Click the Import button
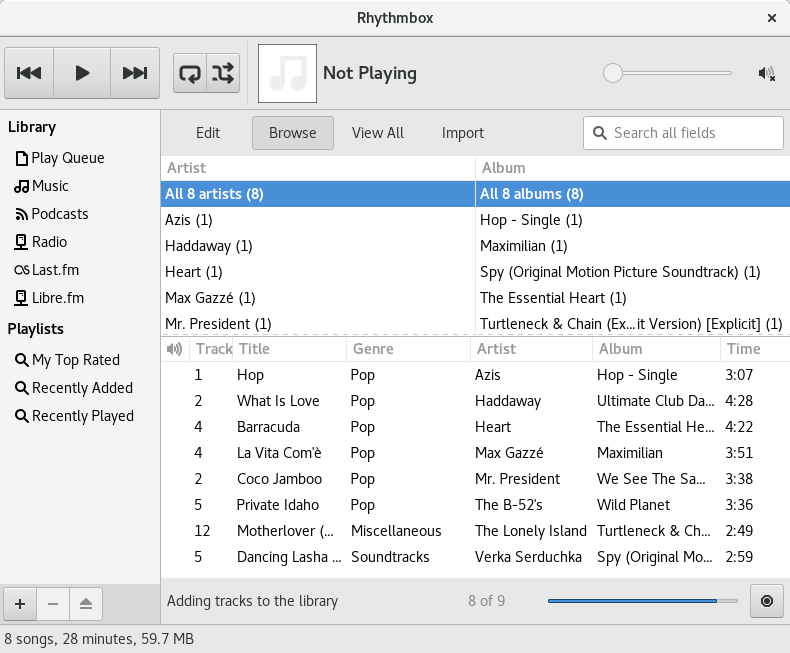Screen dimensions: 790x653 point(463,133)
